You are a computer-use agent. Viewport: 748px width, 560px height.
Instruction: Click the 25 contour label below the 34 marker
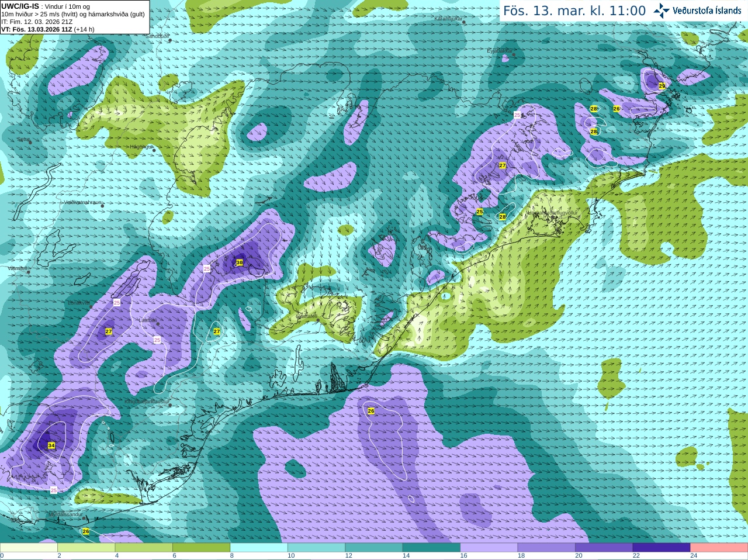pyautogui.click(x=54, y=490)
